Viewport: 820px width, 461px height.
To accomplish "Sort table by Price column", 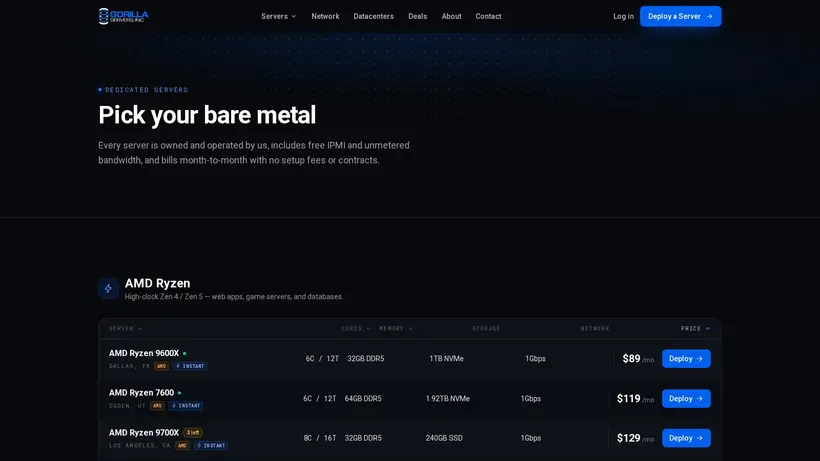I will coord(695,329).
